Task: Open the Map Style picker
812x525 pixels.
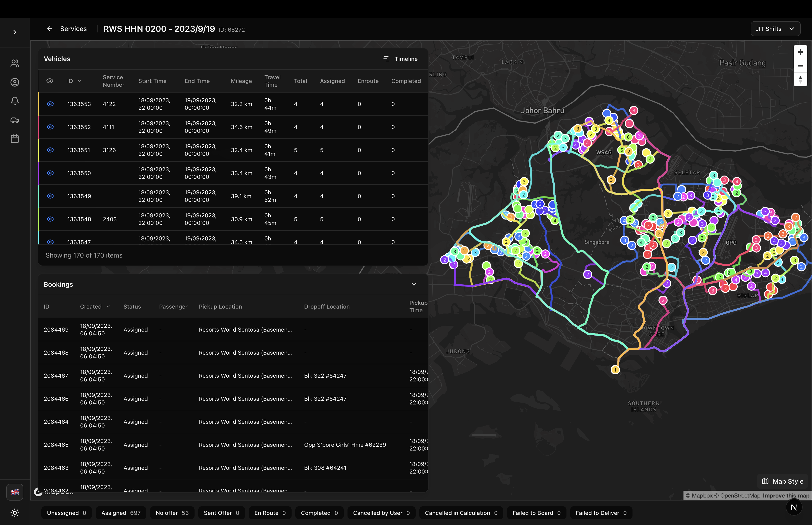Action: point(782,481)
